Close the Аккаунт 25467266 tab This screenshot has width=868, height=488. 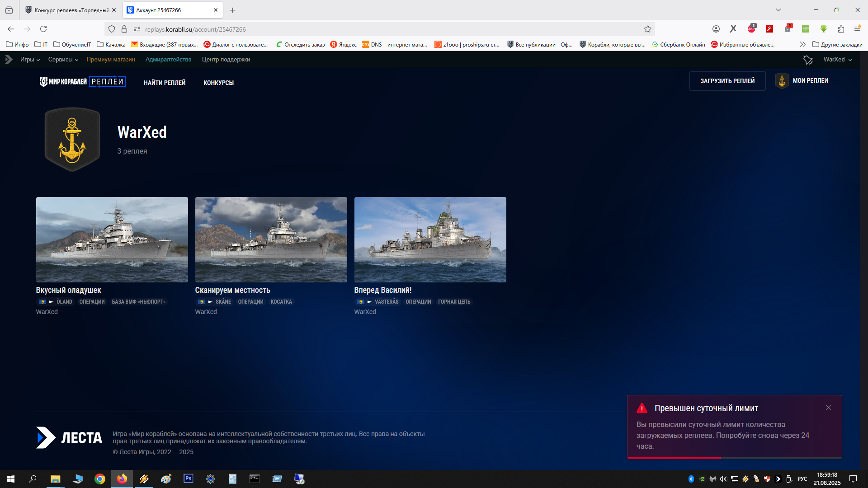(x=215, y=10)
